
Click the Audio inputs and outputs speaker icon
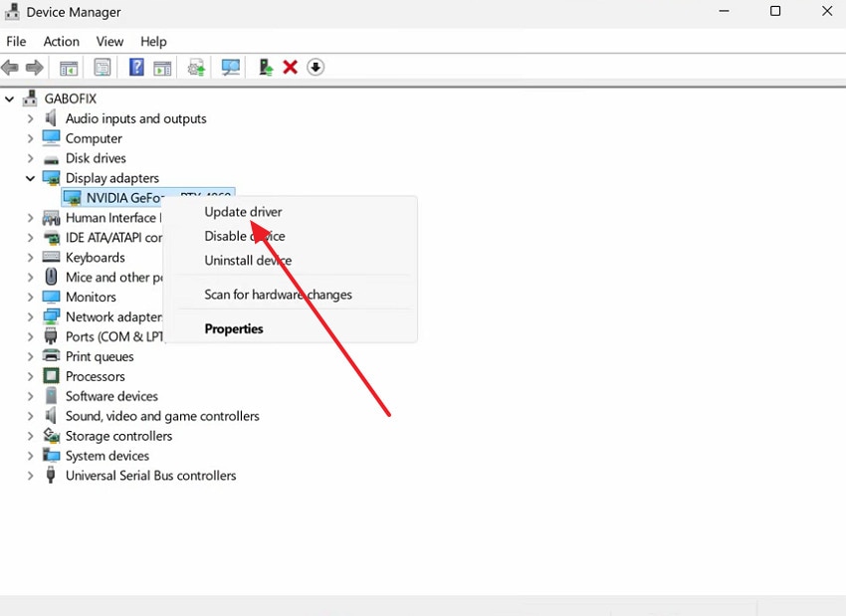[x=51, y=118]
